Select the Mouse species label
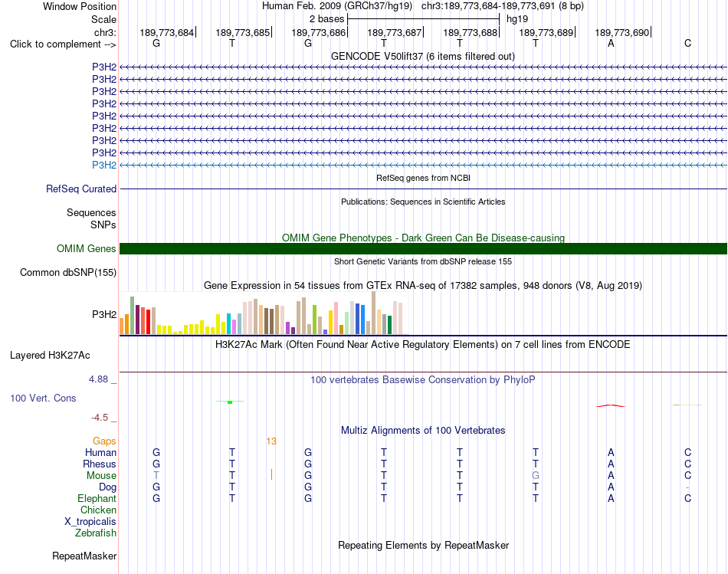 click(x=101, y=476)
